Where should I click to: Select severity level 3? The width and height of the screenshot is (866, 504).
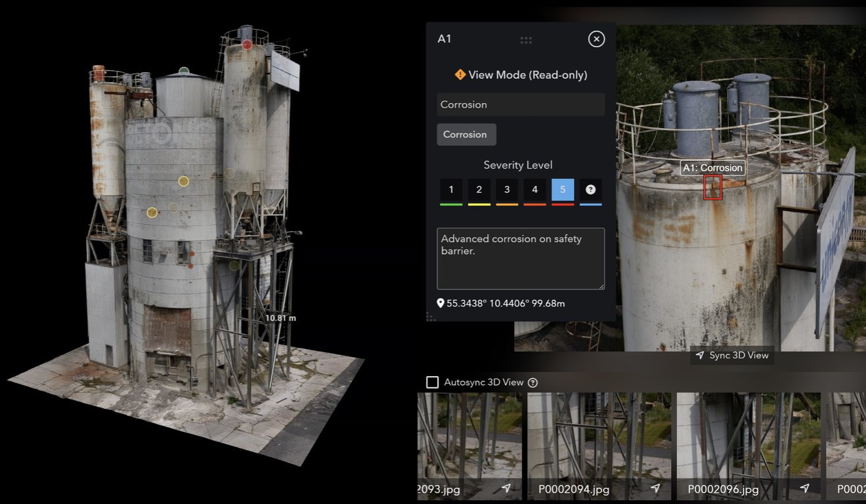click(x=507, y=190)
